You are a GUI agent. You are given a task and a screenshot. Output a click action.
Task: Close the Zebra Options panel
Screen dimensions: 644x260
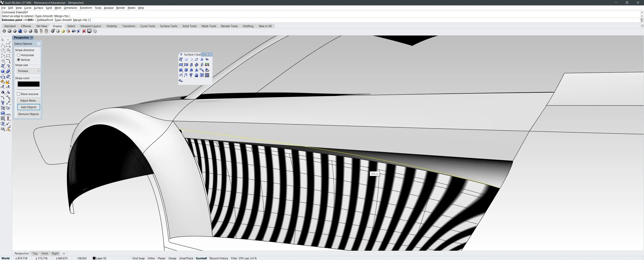click(x=39, y=44)
